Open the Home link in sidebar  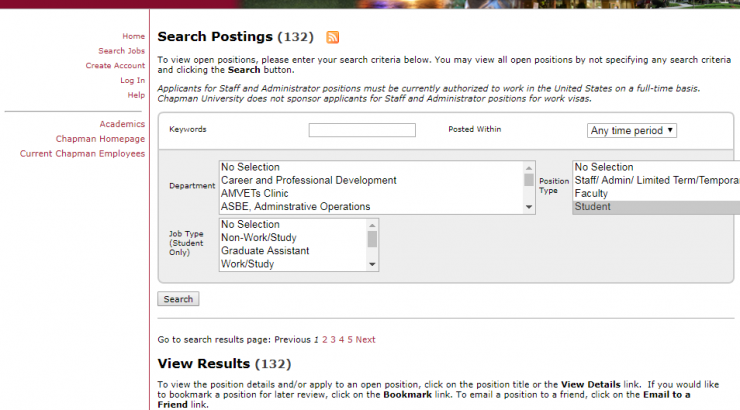[x=133, y=36]
